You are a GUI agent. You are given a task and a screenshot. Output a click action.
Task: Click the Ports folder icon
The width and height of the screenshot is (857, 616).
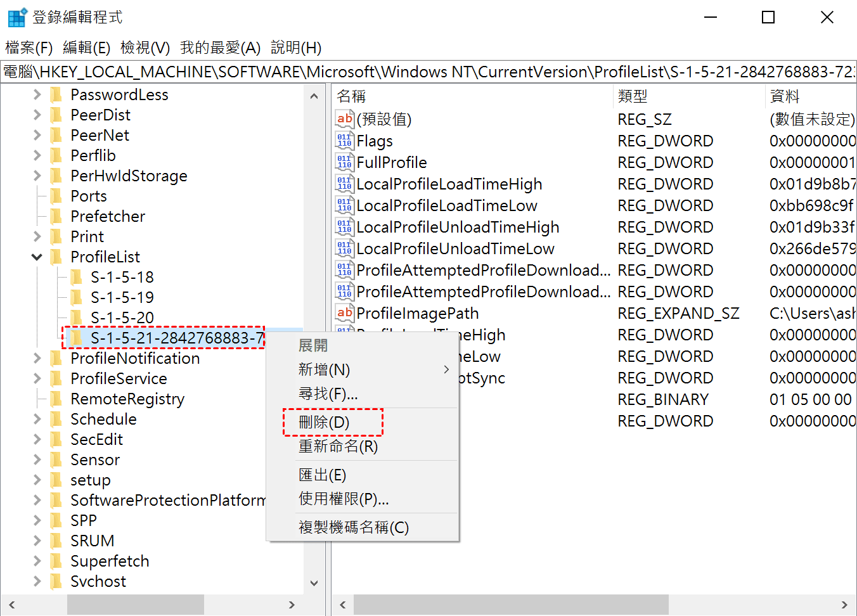[x=56, y=196]
